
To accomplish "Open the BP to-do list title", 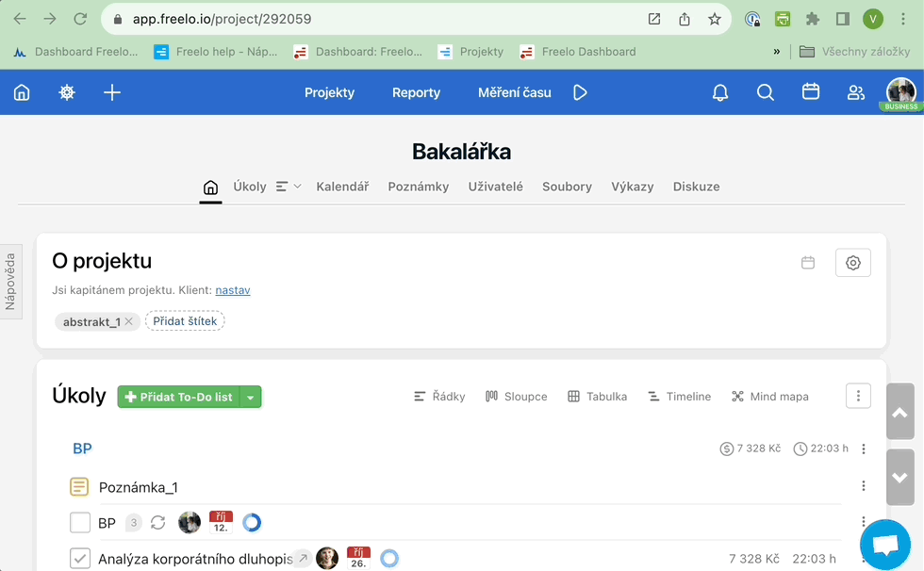I will (83, 449).
